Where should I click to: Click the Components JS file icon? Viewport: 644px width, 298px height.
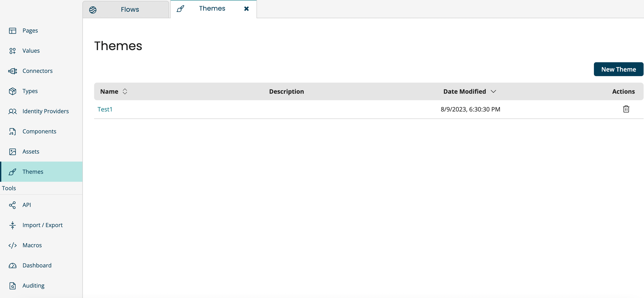pos(13,131)
